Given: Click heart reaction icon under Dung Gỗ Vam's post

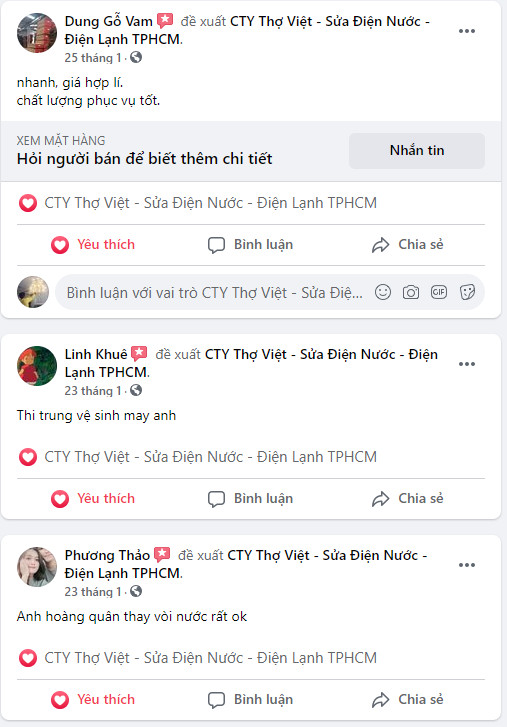Looking at the screenshot, I should [28, 203].
